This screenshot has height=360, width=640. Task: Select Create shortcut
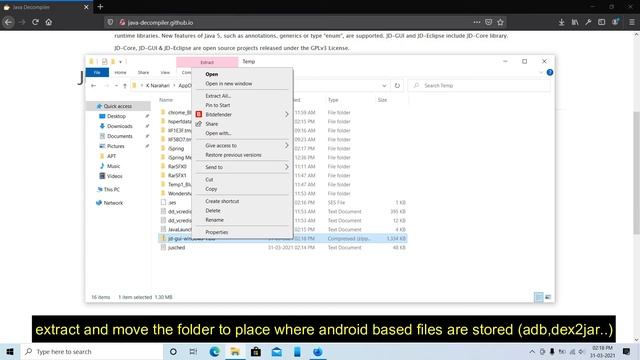click(222, 201)
